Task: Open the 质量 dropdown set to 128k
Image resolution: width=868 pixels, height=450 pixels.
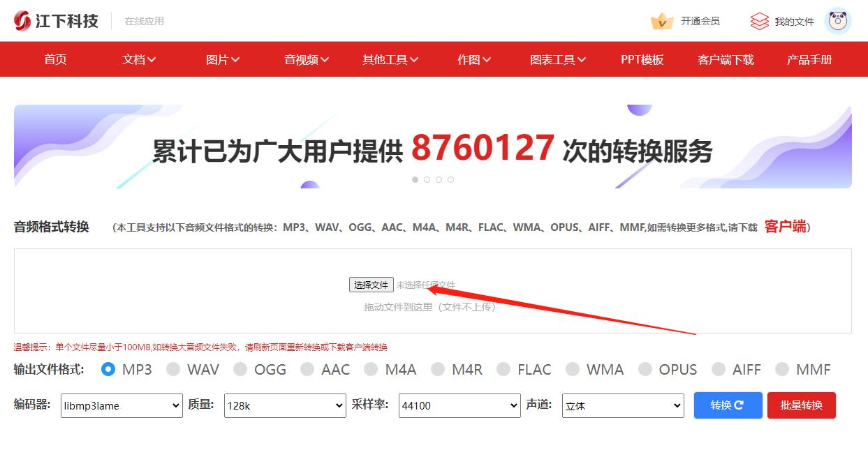Action: (284, 405)
